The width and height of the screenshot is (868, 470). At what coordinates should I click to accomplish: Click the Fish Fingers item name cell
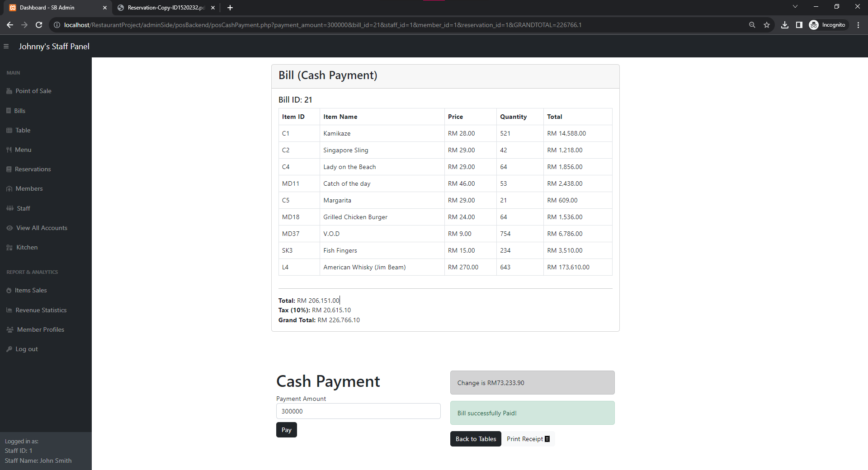pyautogui.click(x=382, y=250)
